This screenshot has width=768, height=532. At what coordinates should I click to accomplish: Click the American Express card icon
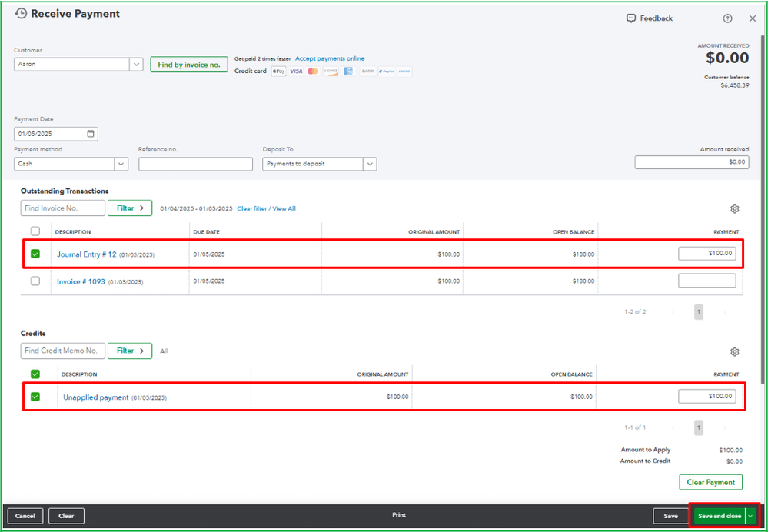[348, 71]
